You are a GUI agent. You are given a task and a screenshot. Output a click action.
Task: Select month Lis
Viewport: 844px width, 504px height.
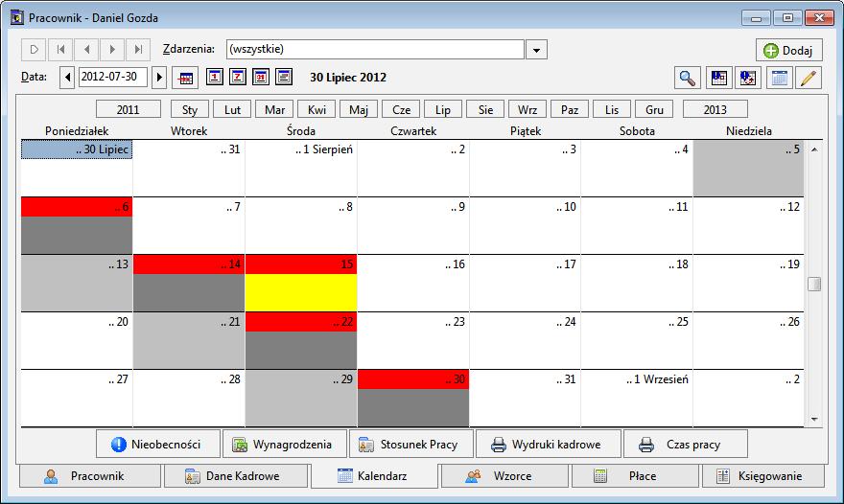point(612,109)
